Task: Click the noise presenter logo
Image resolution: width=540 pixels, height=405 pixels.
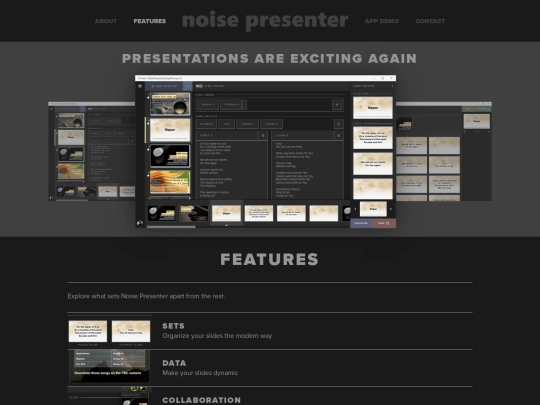Action: point(265,20)
